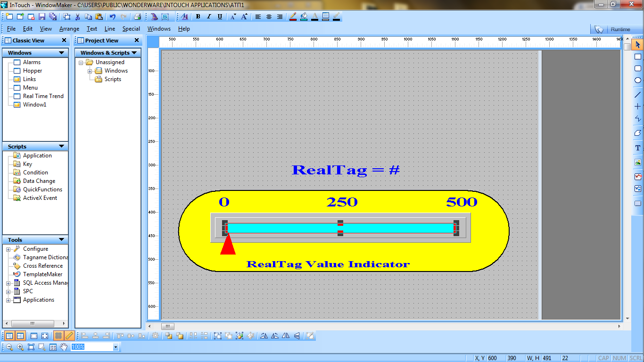Image resolution: width=644 pixels, height=362 pixels.
Task: Open the Line Color swatch
Action: (x=293, y=16)
